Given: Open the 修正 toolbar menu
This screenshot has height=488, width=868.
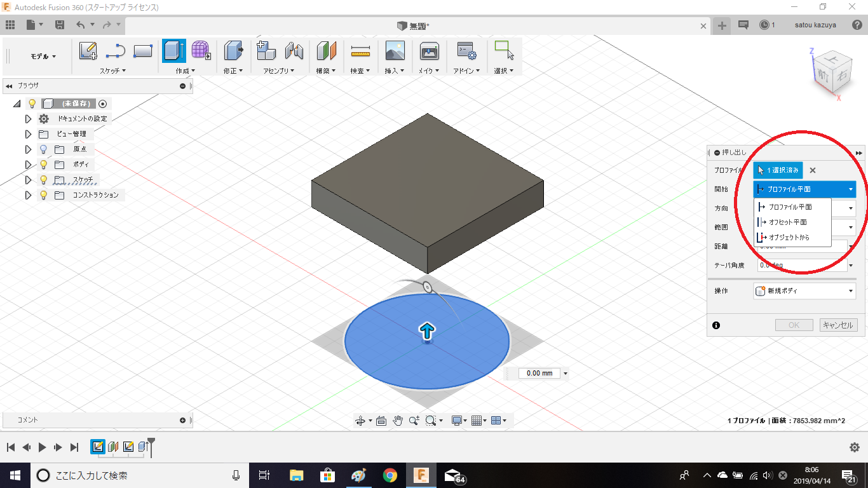Looking at the screenshot, I should (x=233, y=71).
